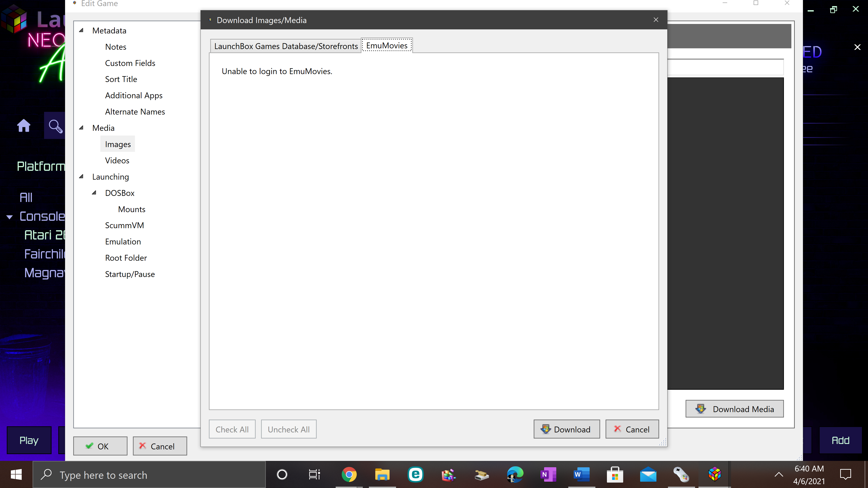
Task: Click the Uncheck All button
Action: click(x=288, y=429)
